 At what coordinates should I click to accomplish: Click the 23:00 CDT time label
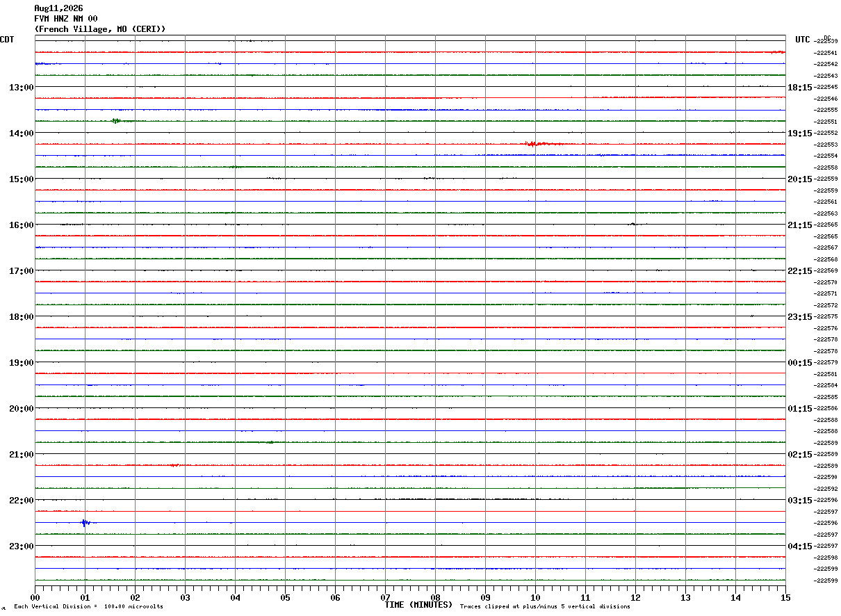coord(21,546)
